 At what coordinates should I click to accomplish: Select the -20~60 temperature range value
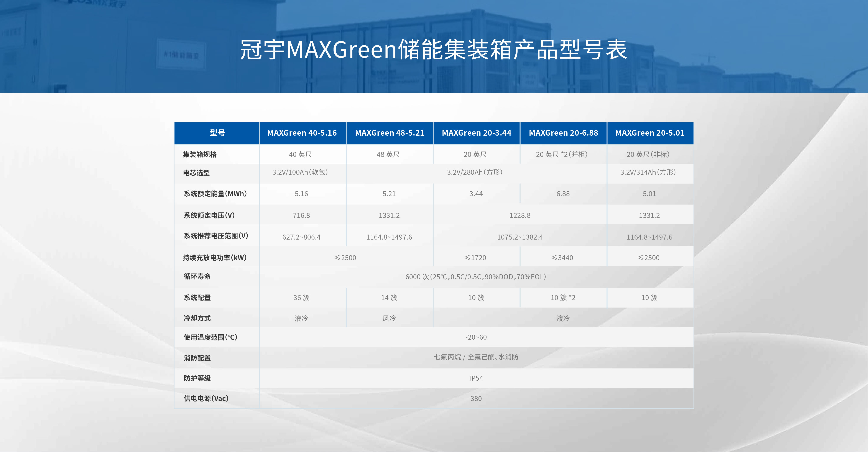(476, 337)
